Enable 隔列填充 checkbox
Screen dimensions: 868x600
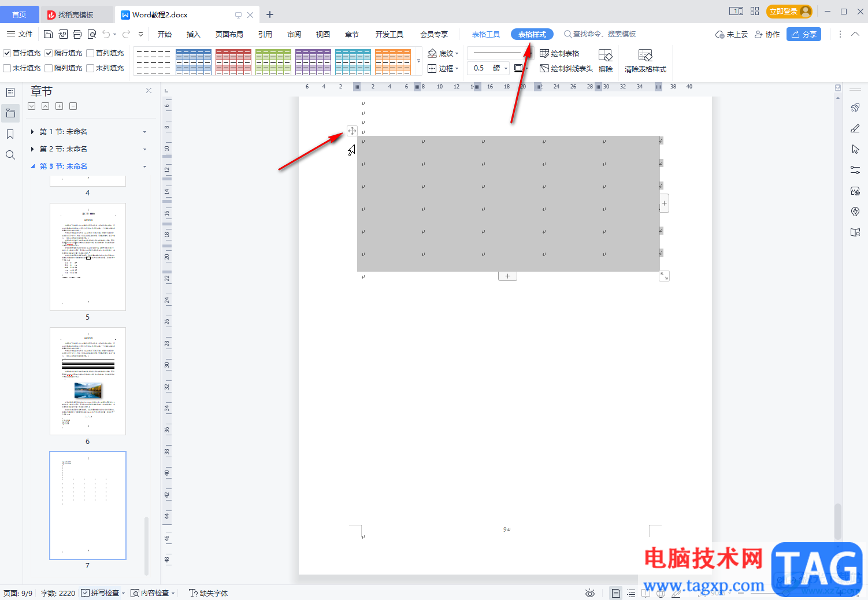tap(49, 68)
